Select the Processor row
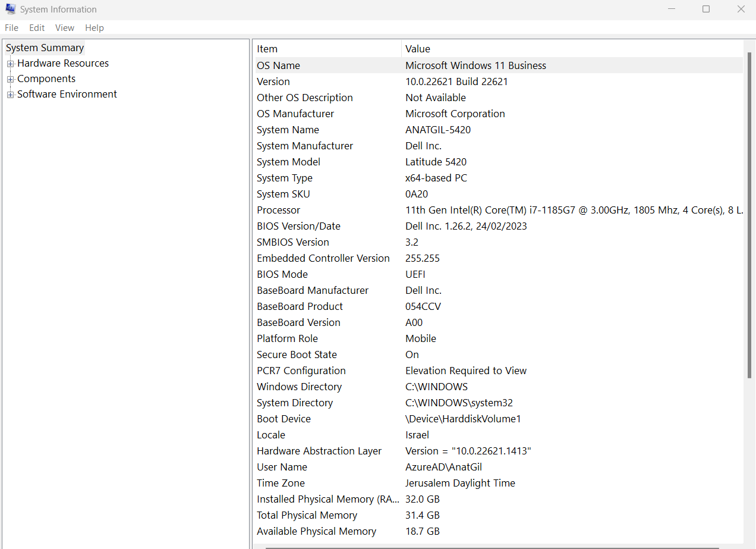Screen dimensions: 756x549 499,210
